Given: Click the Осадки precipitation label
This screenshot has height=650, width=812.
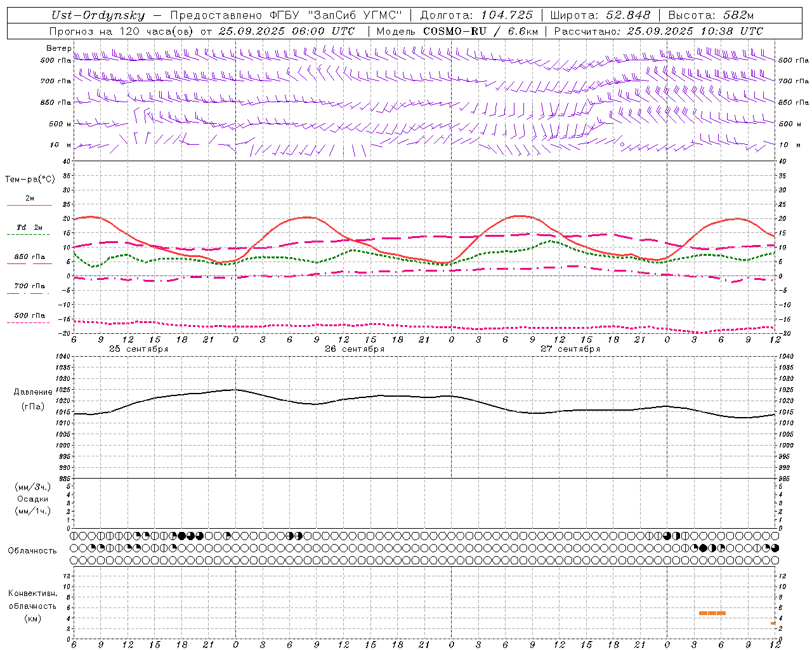Looking at the screenshot, I should pyautogui.click(x=32, y=499).
